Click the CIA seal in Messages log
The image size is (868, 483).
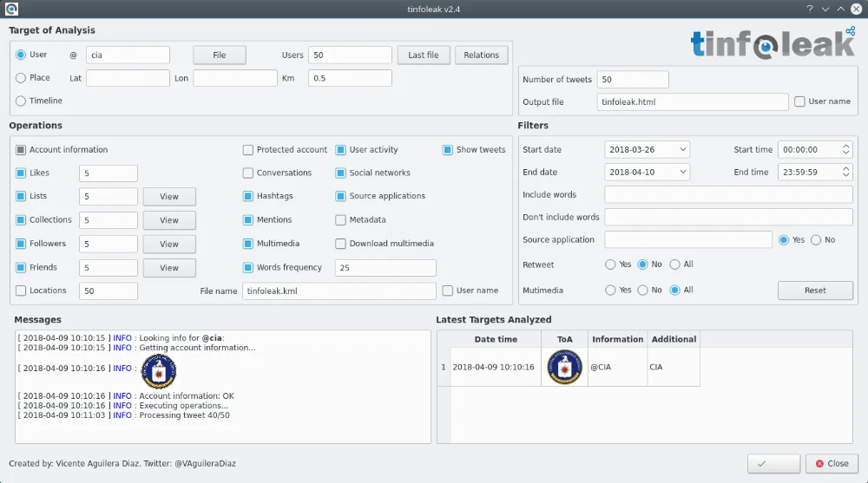[x=158, y=371]
